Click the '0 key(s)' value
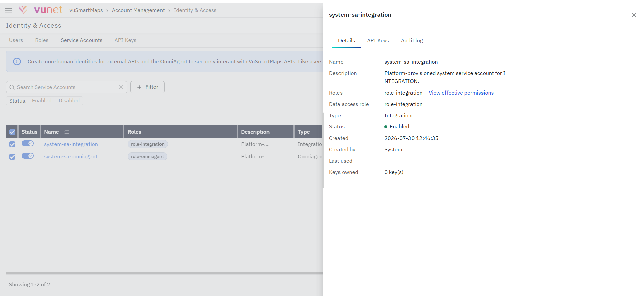This screenshot has width=644, height=296. click(394, 172)
